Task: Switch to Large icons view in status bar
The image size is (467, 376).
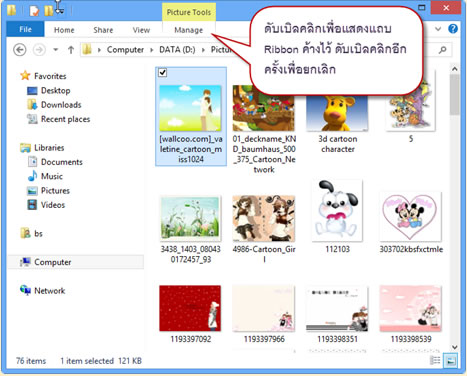Action: [x=450, y=360]
